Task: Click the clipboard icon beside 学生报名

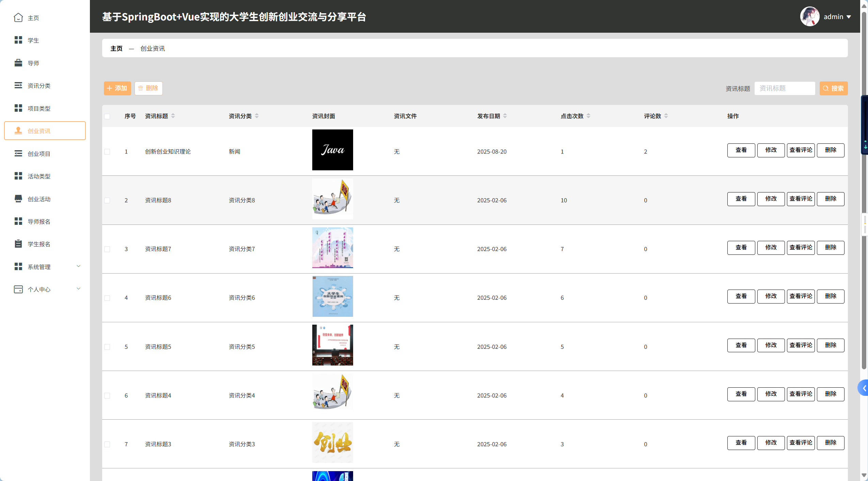Action: pos(18,244)
